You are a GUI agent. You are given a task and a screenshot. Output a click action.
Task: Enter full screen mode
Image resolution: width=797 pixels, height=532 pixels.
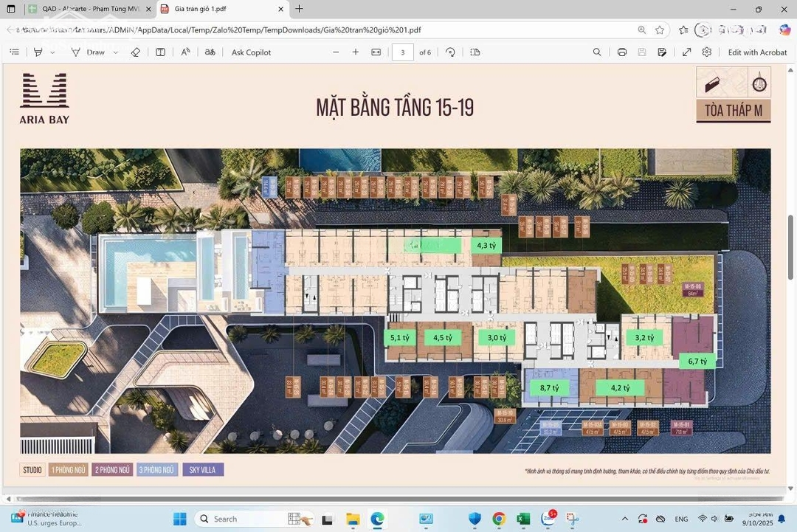point(687,52)
